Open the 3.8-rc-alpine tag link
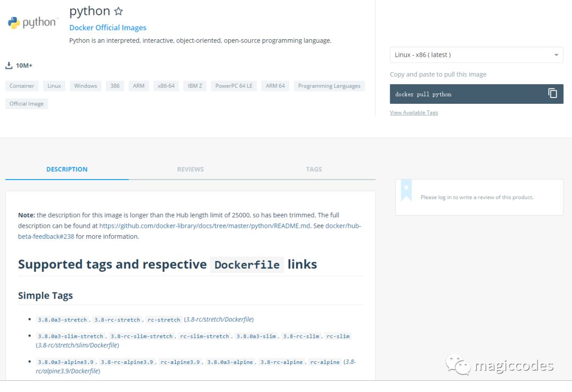This screenshot has height=392, width=572. [281, 362]
